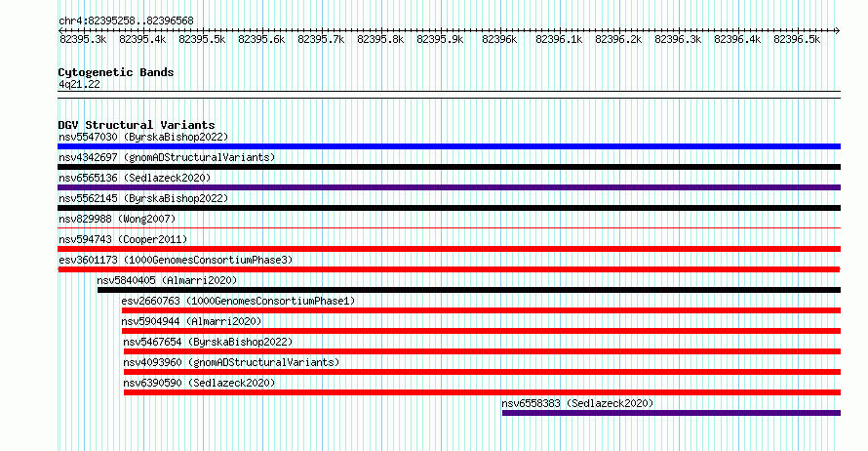Click nsv5467654 (ByrskaBishop2022) label
The image size is (868, 451).
click(x=208, y=342)
